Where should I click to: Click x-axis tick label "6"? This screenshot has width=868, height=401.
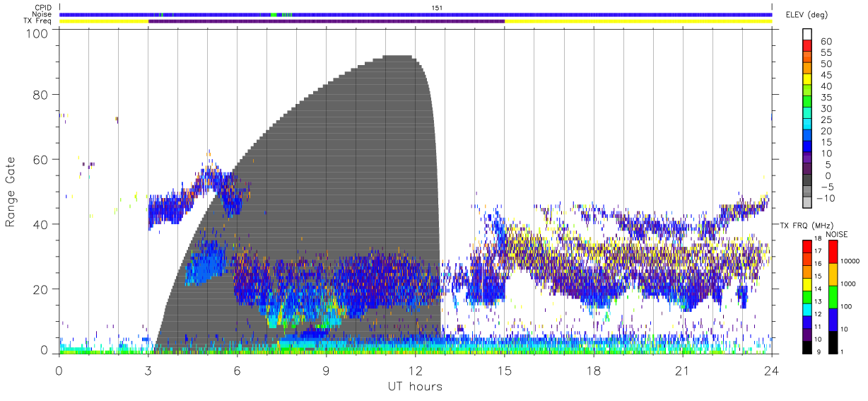point(237,371)
